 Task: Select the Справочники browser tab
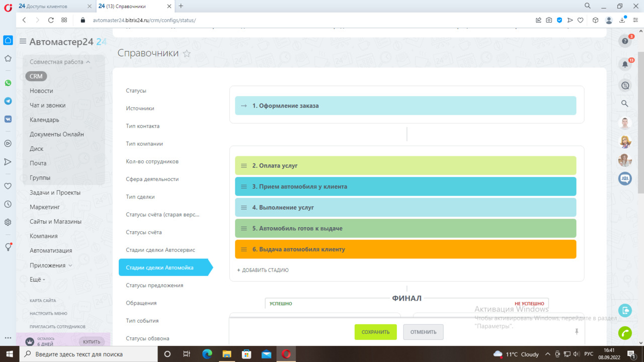click(x=134, y=6)
